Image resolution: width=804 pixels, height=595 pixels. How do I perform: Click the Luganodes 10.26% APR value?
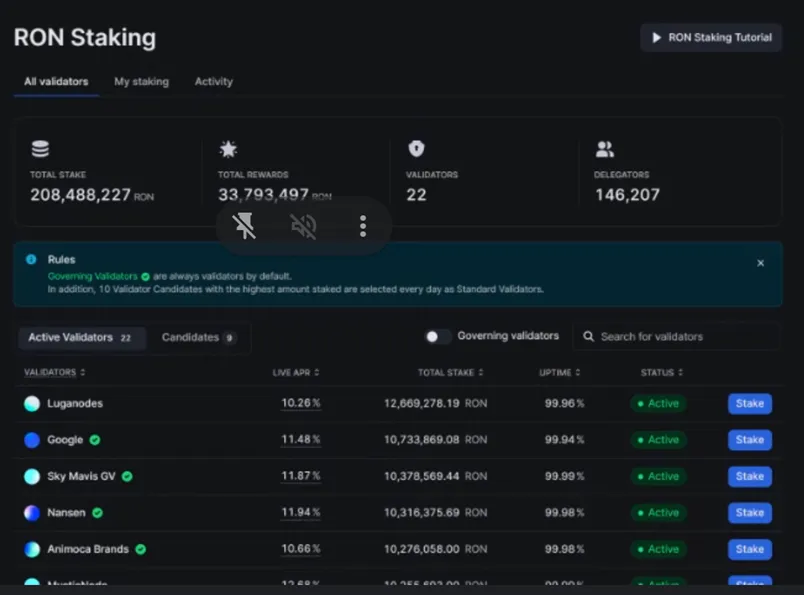coord(300,403)
